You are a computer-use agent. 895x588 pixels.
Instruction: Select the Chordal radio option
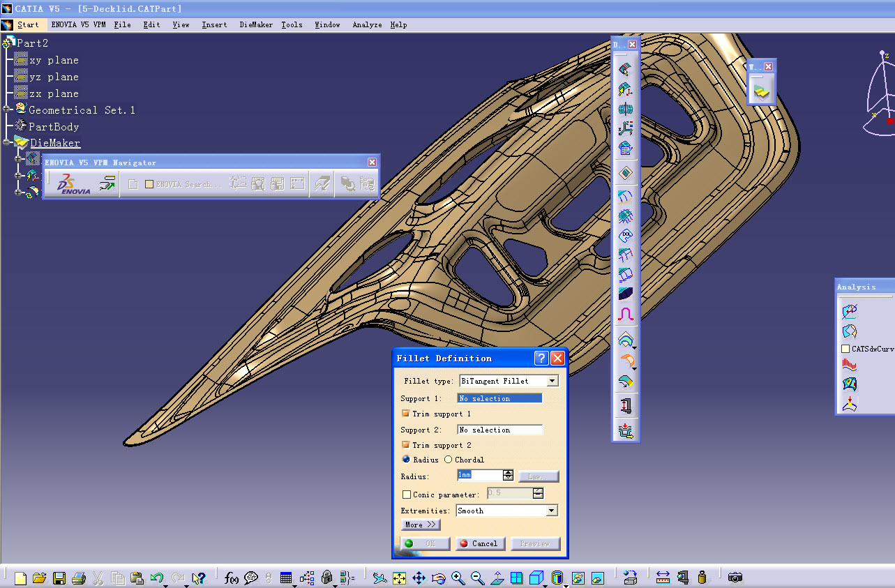[448, 460]
